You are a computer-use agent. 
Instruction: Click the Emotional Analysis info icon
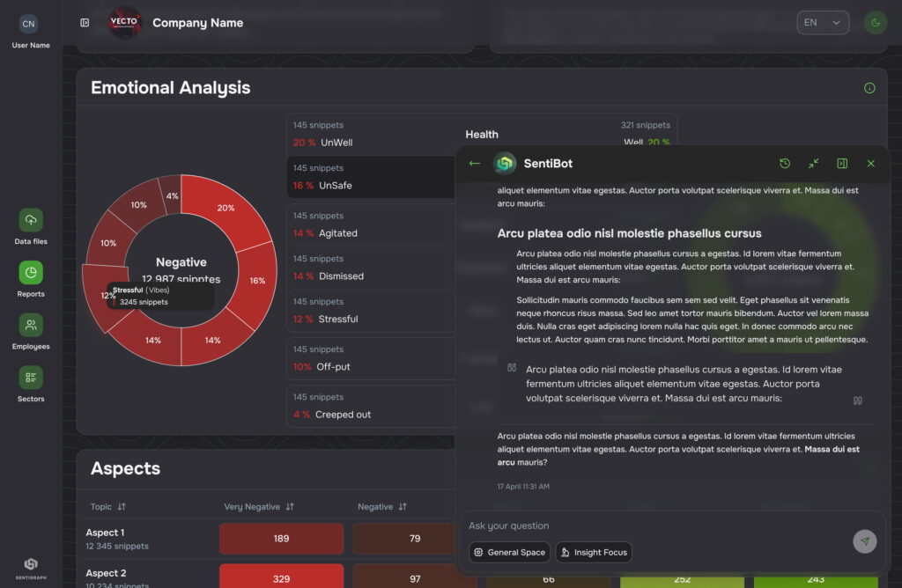tap(869, 88)
